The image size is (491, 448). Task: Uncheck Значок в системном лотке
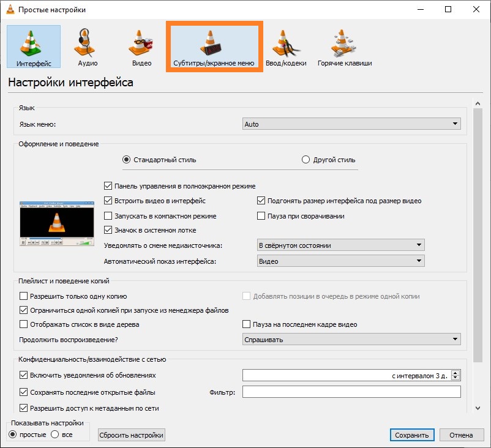tap(109, 231)
